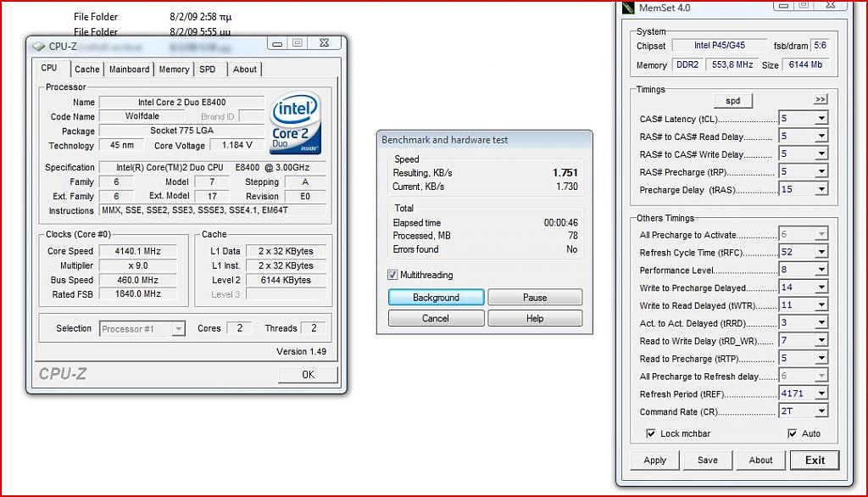Toggle the Lock mchbar checkbox
The height and width of the screenshot is (497, 868).
coord(651,433)
